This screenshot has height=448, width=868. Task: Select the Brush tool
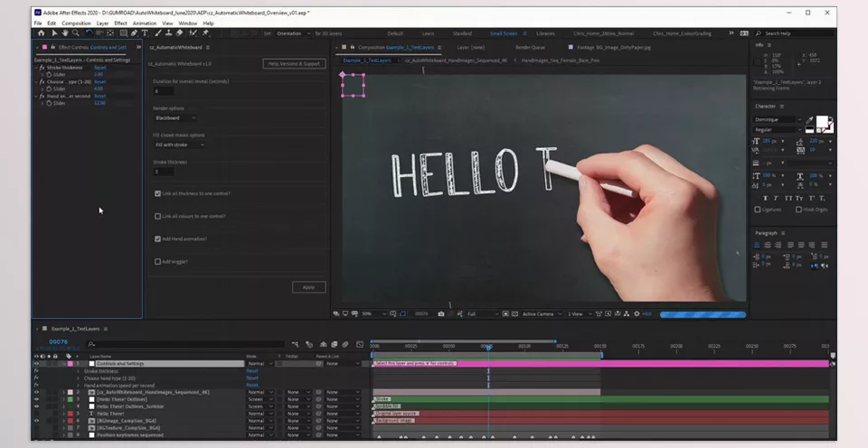[157, 33]
